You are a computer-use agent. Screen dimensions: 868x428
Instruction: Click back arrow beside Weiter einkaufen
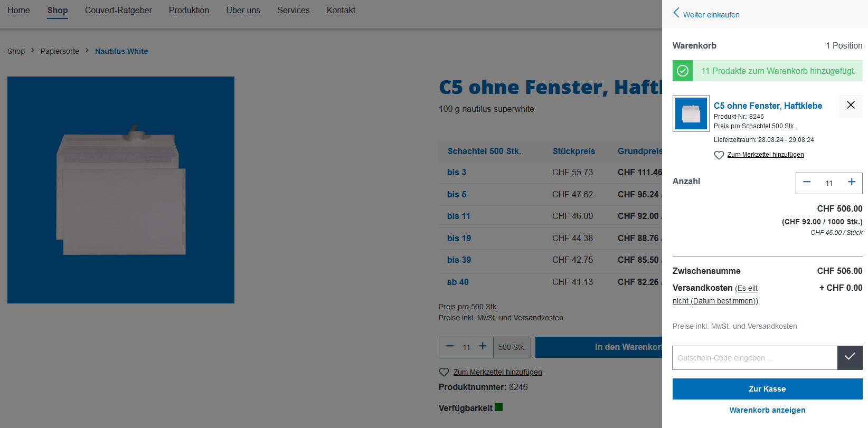[676, 13]
